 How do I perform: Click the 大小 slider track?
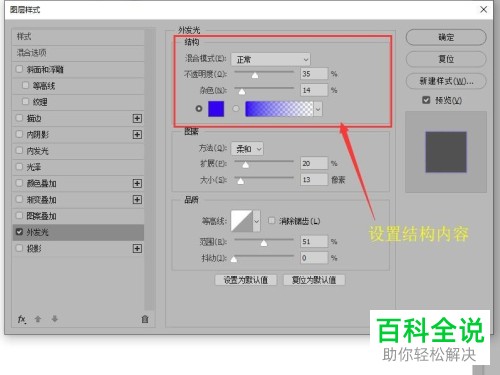pos(264,177)
